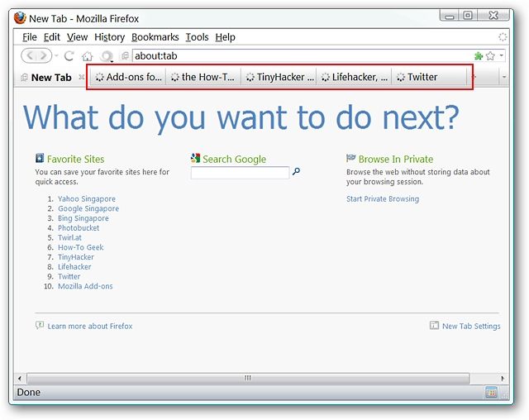Switch to the How-T... tab
The width and height of the screenshot is (529, 420).
tap(203, 77)
